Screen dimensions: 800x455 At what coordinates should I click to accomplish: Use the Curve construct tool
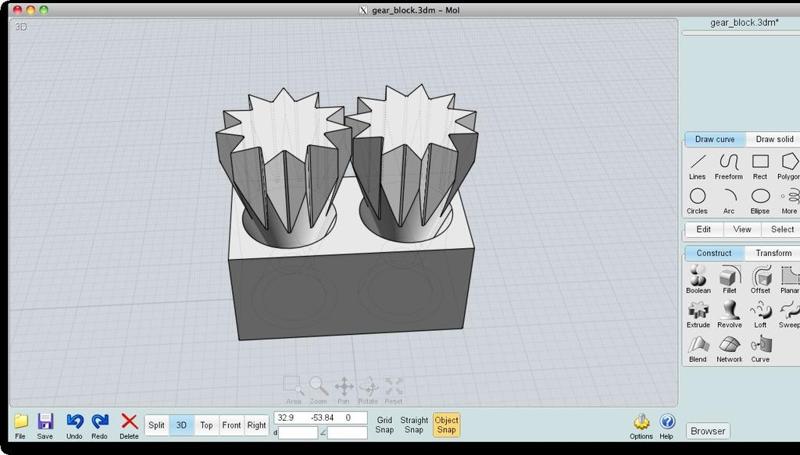tap(760, 349)
